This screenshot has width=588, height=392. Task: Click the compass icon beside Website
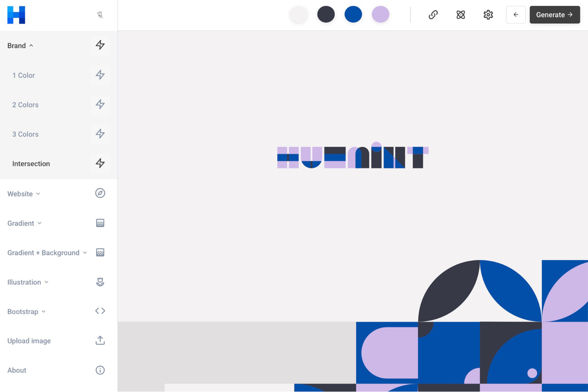pos(100,193)
